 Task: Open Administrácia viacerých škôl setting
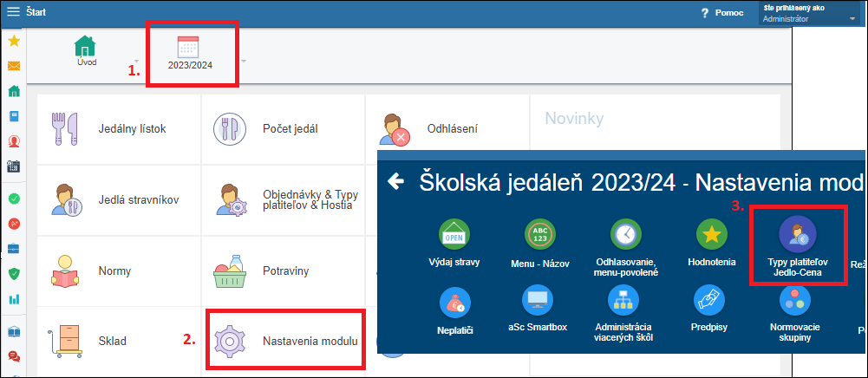(625, 315)
